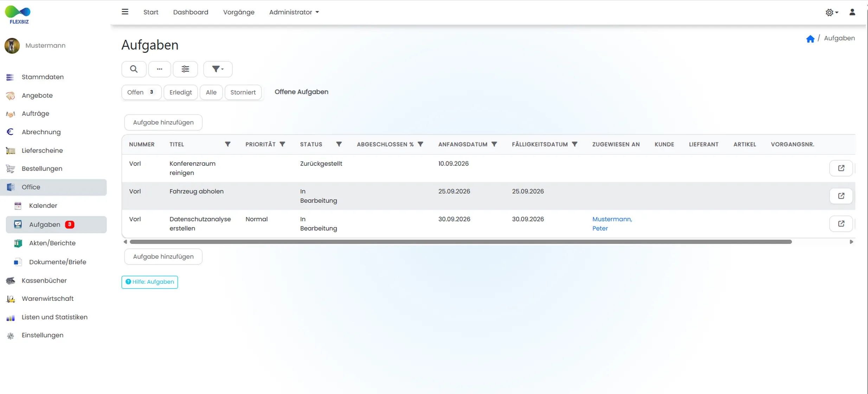Click the Warenwirtschaft forklift icon
The width and height of the screenshot is (868, 394).
coord(11,299)
